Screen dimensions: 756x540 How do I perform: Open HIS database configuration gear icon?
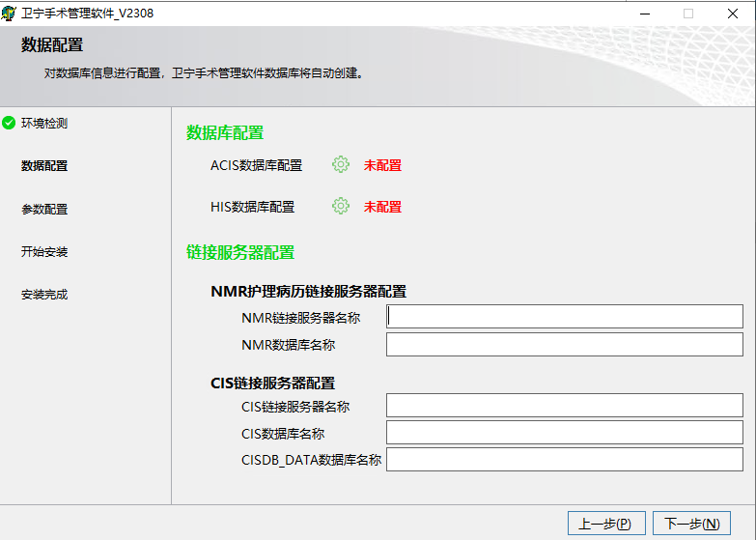[341, 206]
